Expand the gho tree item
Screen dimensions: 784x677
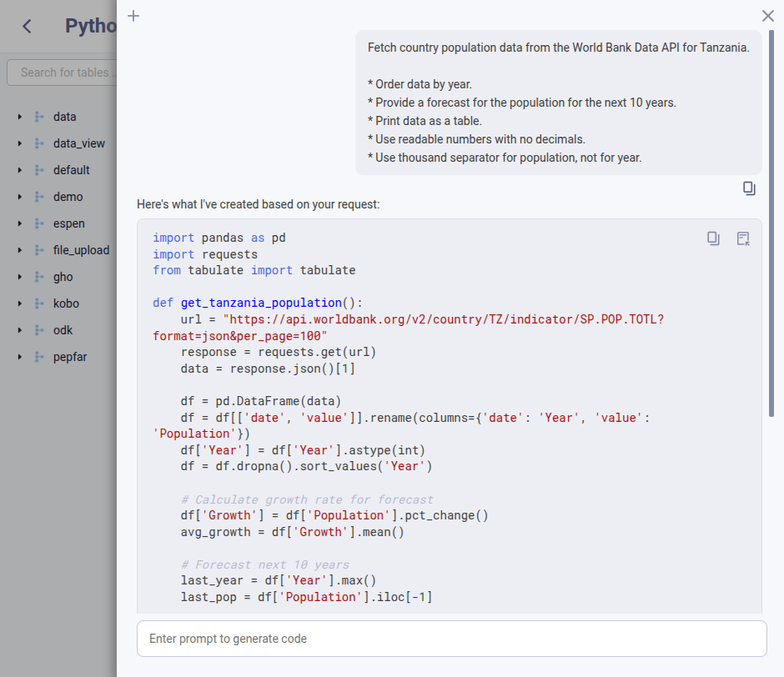coord(19,277)
